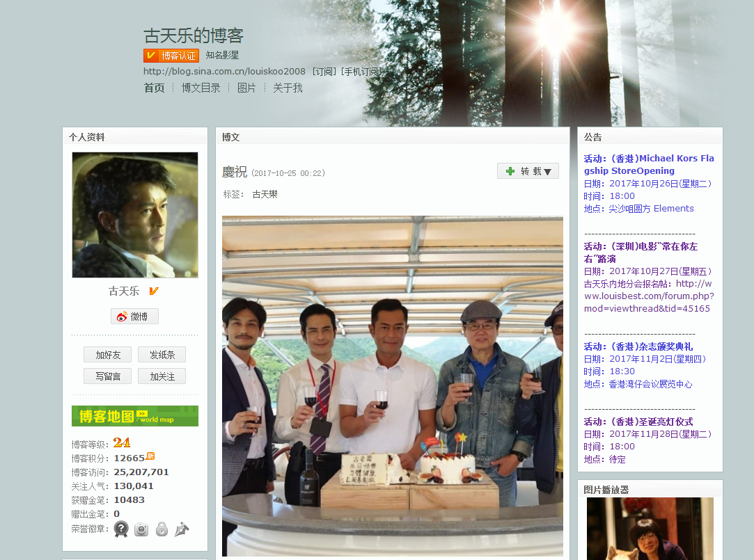The height and width of the screenshot is (560, 754).
Task: Open the 微博 Weibo profile button
Action: tap(134, 317)
